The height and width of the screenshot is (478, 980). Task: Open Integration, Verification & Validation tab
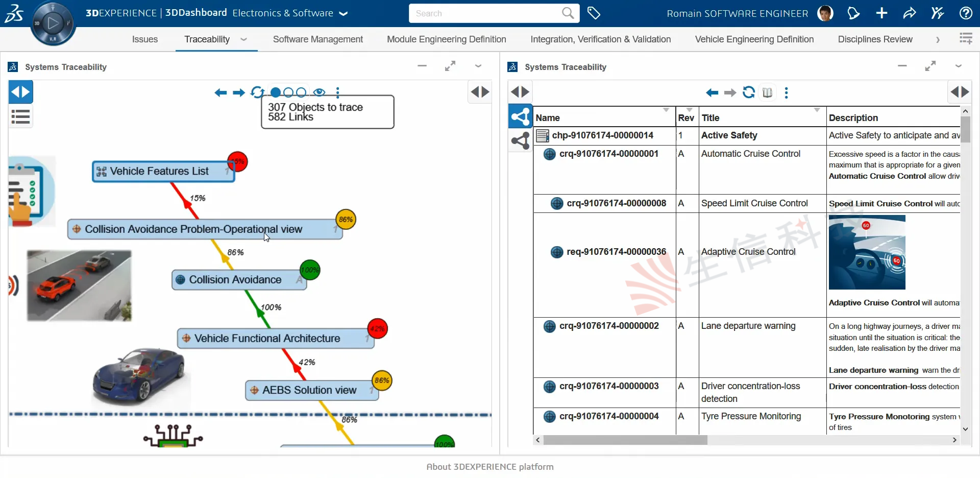(601, 39)
